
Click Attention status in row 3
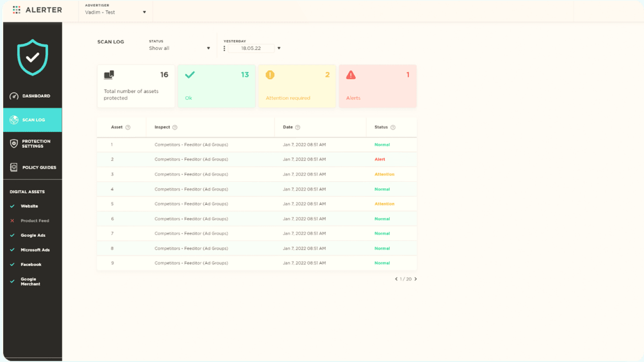pyautogui.click(x=385, y=174)
